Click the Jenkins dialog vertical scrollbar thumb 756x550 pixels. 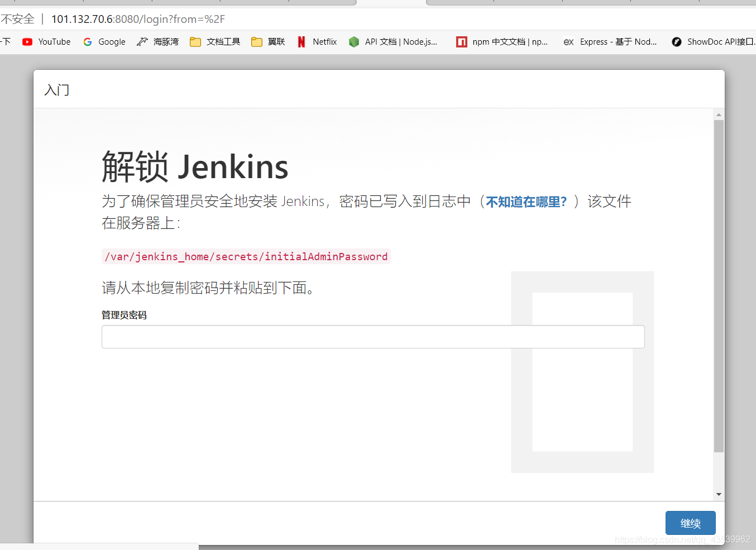719,286
